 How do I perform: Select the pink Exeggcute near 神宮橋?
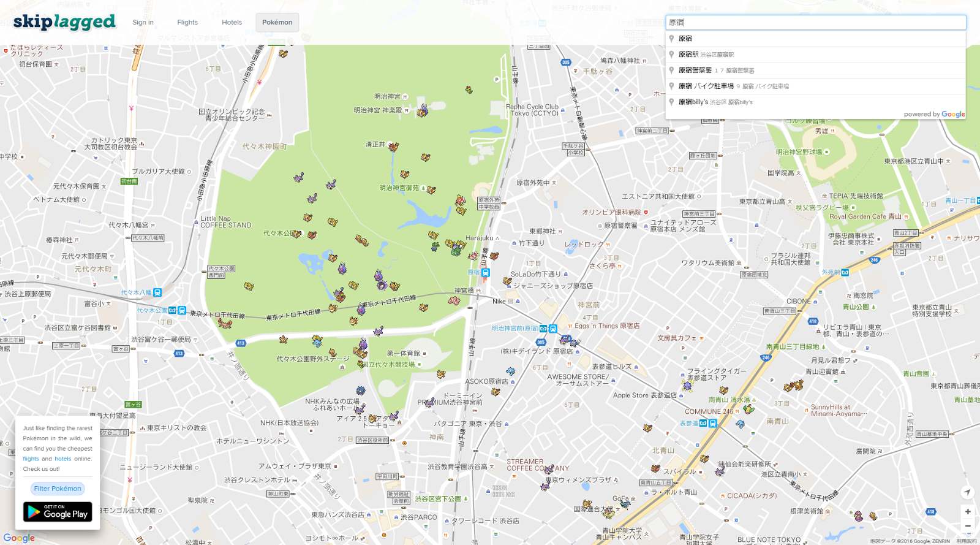(x=454, y=300)
